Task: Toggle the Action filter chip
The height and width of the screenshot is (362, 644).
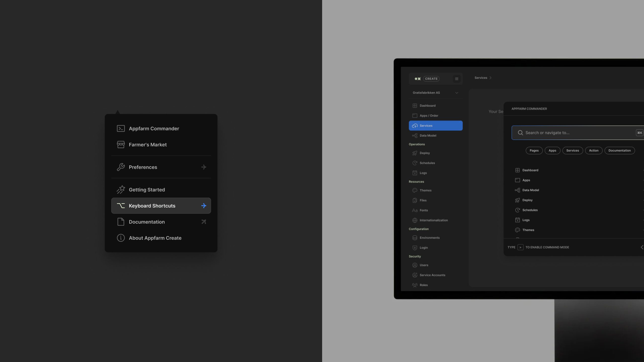Action: pyautogui.click(x=593, y=151)
